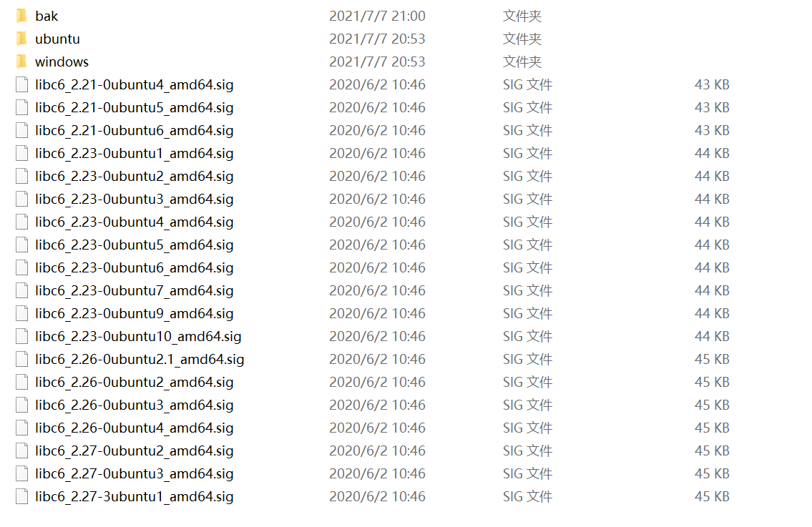Screen dimensions: 812x527
Task: Click file icon of libc6_2.23-0ubuntu10_amd64.sig
Action: (21, 337)
